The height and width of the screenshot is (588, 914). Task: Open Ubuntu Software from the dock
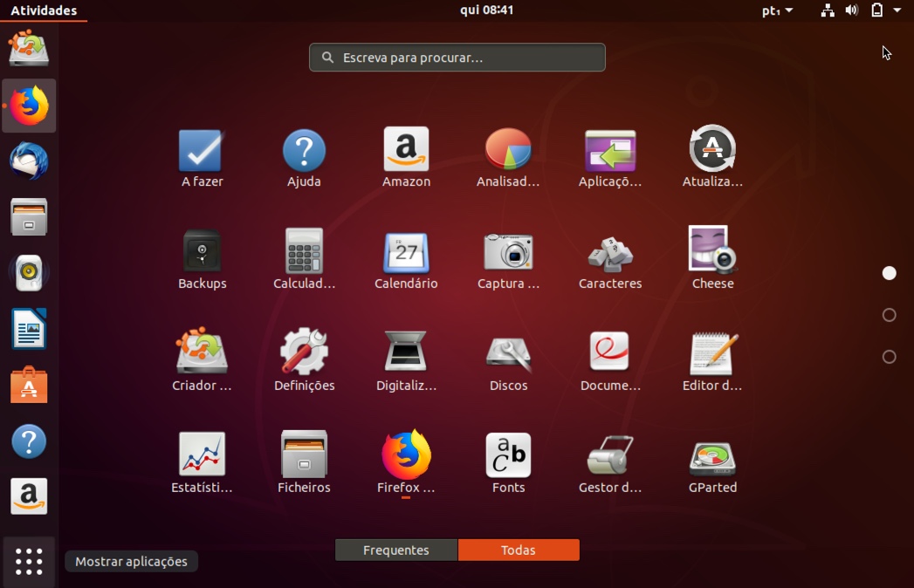pyautogui.click(x=29, y=385)
